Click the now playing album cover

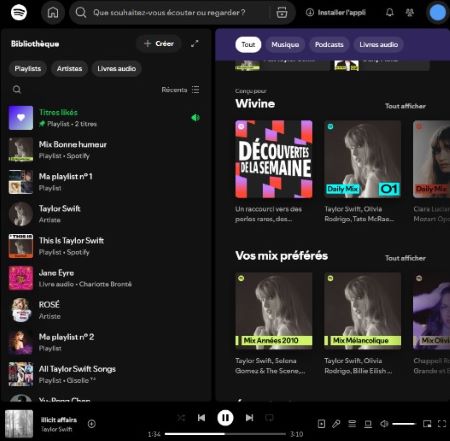(19, 424)
